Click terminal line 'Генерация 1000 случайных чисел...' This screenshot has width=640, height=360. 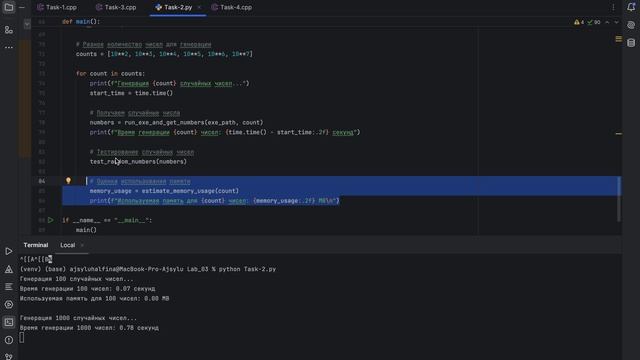(78, 318)
